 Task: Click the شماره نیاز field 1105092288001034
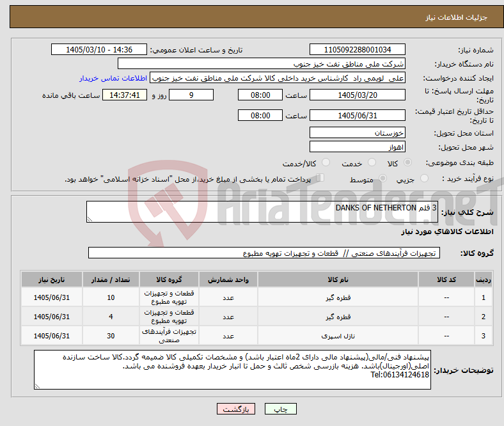[358, 50]
